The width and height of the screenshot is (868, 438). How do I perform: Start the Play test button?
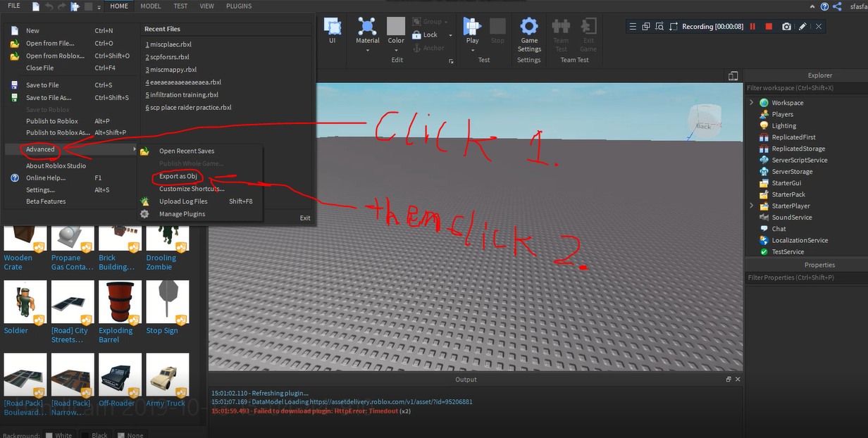(471, 27)
